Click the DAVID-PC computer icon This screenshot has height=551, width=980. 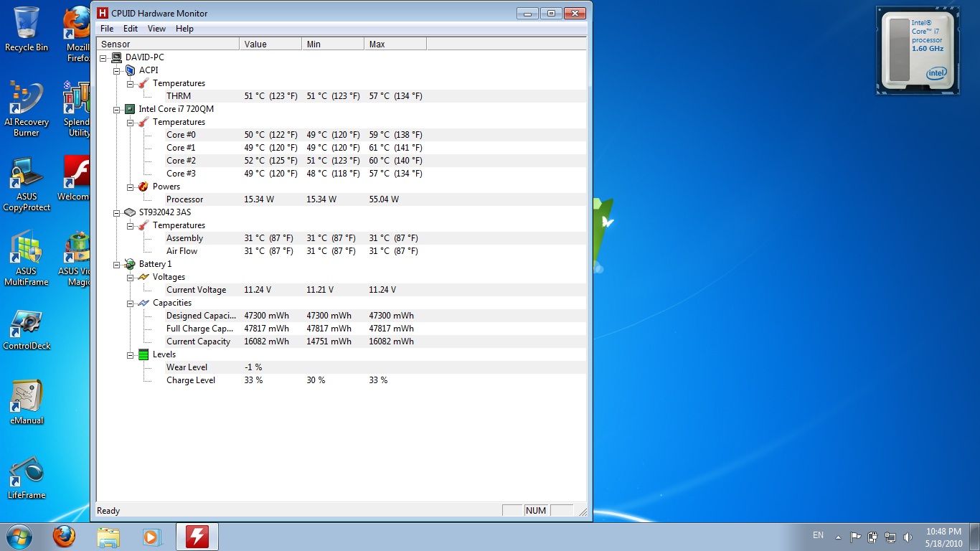(116, 57)
